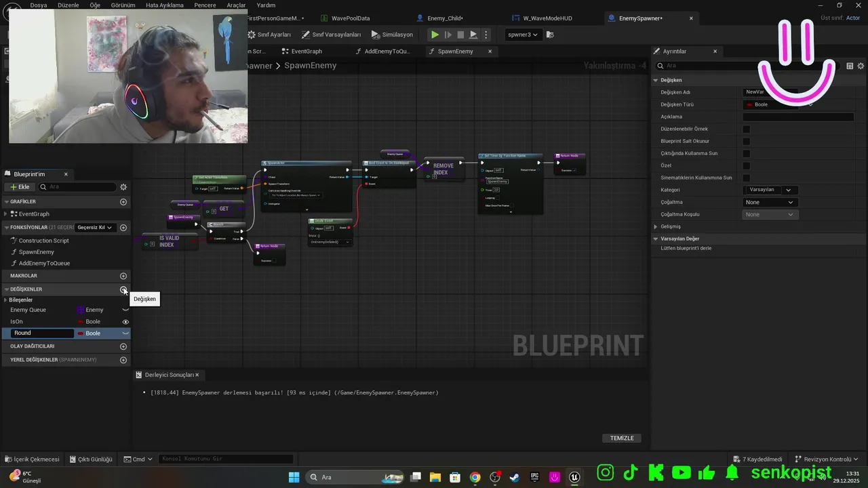Open Sınıf Ayarları class settings
This screenshot has height=488, width=868.
tap(269, 35)
